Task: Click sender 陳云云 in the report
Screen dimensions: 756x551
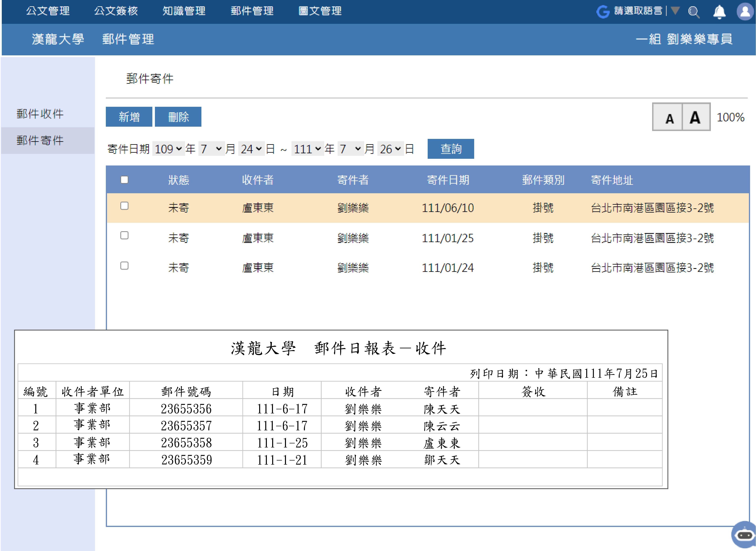Action: [x=442, y=426]
